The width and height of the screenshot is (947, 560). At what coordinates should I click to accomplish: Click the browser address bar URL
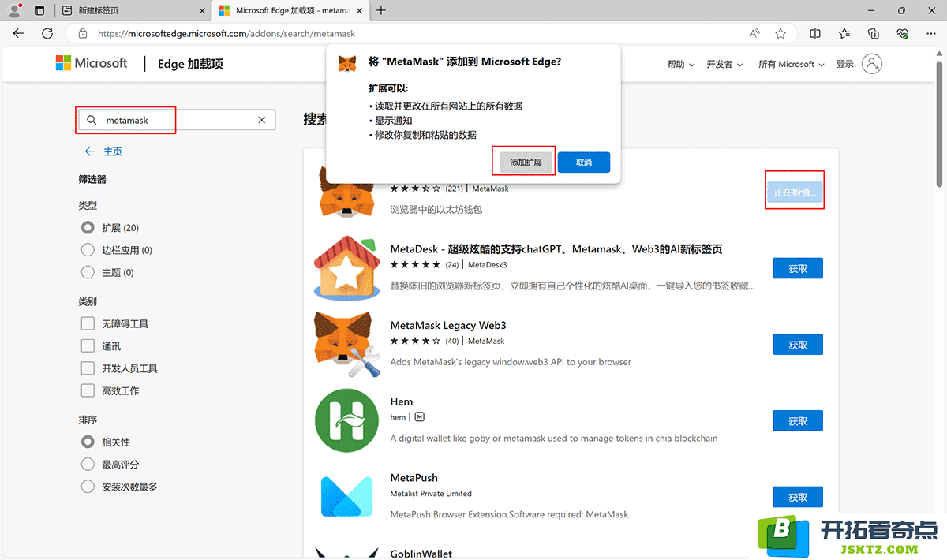(x=227, y=34)
